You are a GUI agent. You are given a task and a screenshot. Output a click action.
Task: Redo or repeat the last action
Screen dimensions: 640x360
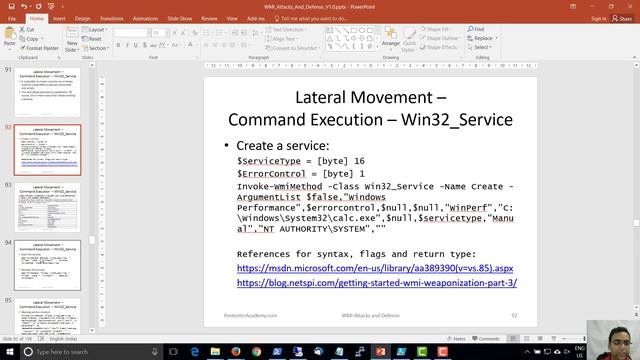tap(38, 7)
